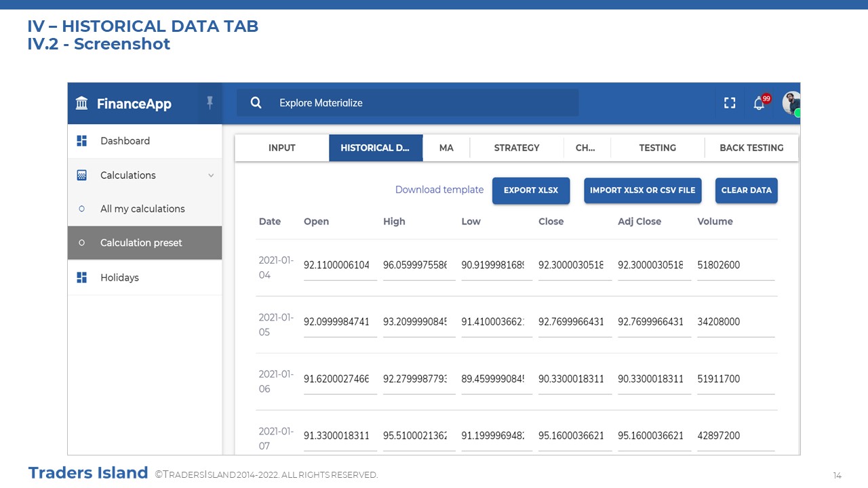The image size is (868, 488).
Task: Open All my calculations in the sidebar
Action: (x=145, y=209)
